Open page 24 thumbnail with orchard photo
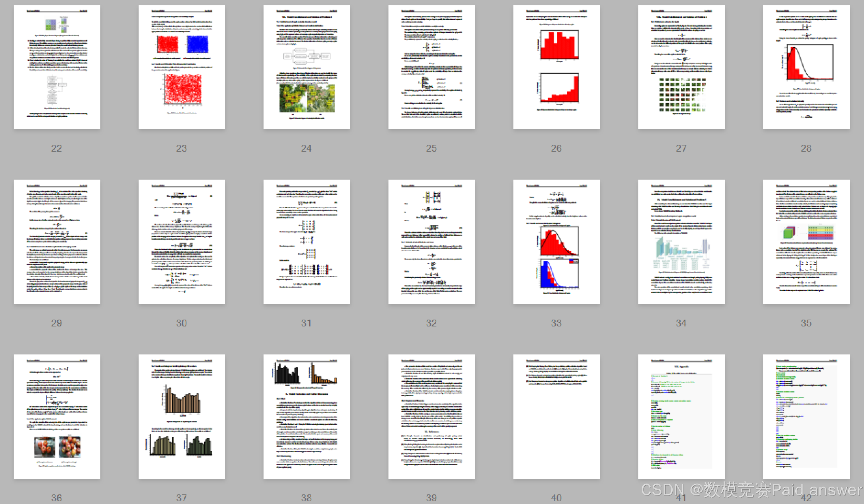The width and height of the screenshot is (864, 504). pyautogui.click(x=307, y=67)
